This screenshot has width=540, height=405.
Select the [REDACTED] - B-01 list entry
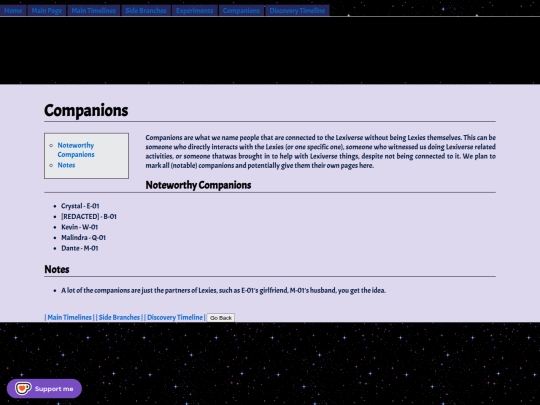(89, 217)
